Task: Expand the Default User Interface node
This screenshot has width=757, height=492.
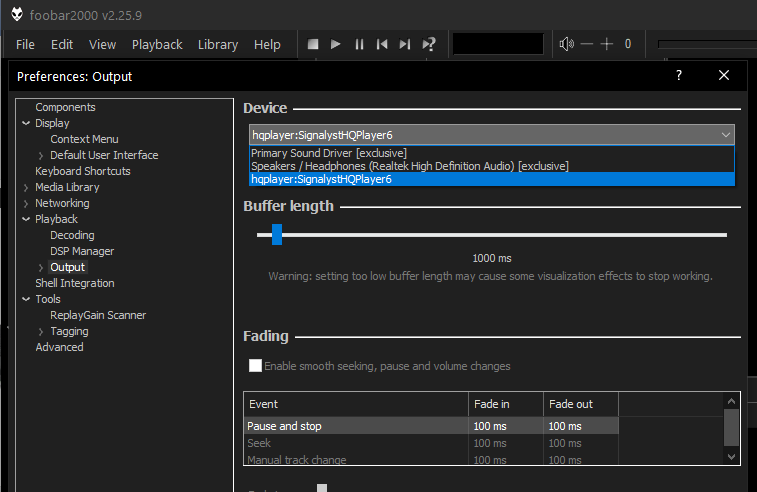Action: 41,155
